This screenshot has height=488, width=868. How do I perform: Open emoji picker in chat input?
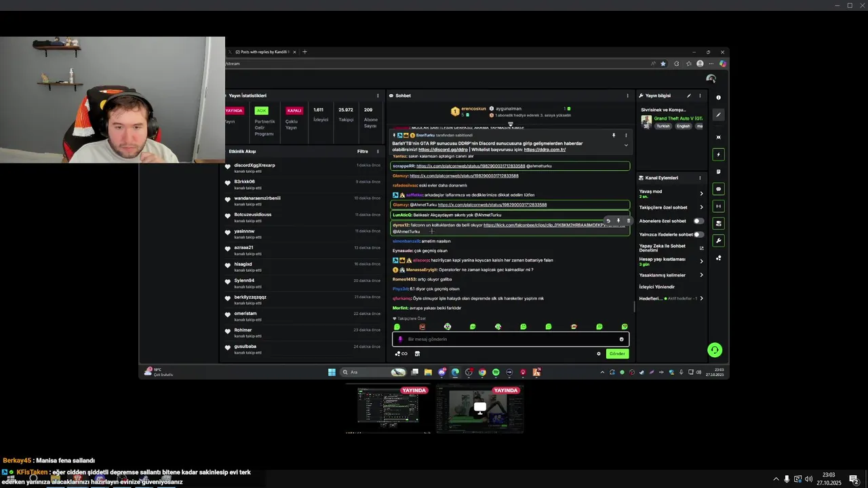[x=621, y=339]
